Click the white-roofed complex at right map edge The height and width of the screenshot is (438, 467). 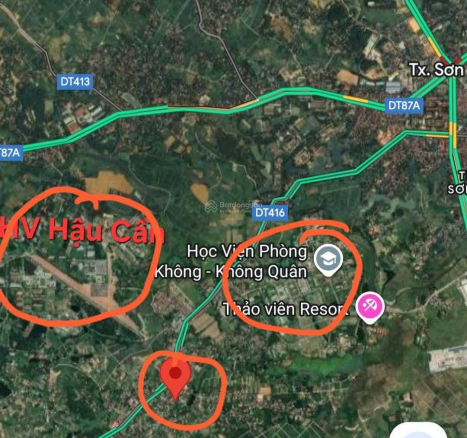tap(448, 359)
